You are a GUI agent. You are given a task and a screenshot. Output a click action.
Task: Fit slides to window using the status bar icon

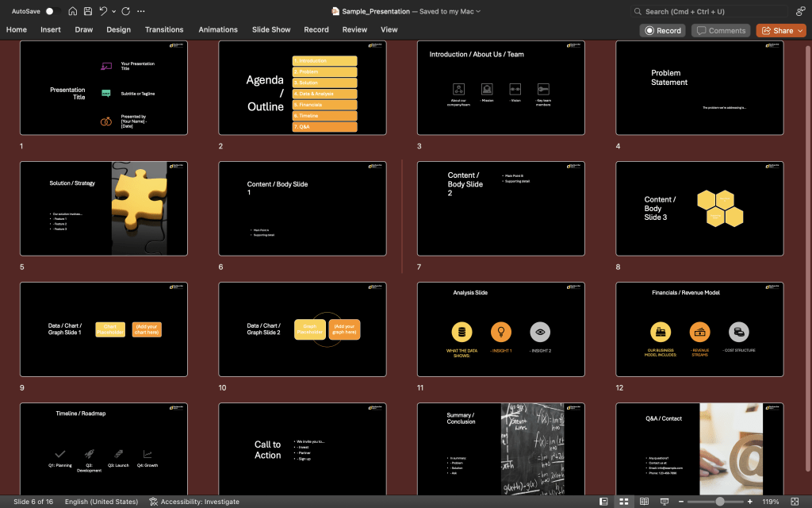point(795,502)
